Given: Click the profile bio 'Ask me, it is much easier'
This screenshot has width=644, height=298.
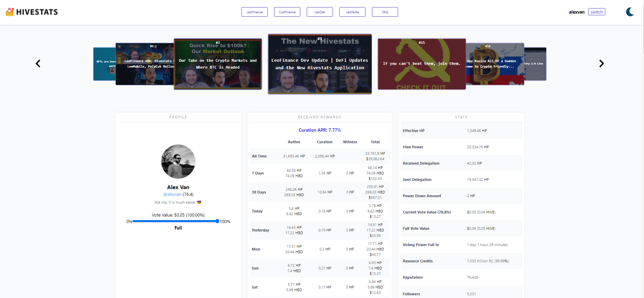Looking at the screenshot, I should (x=178, y=202).
